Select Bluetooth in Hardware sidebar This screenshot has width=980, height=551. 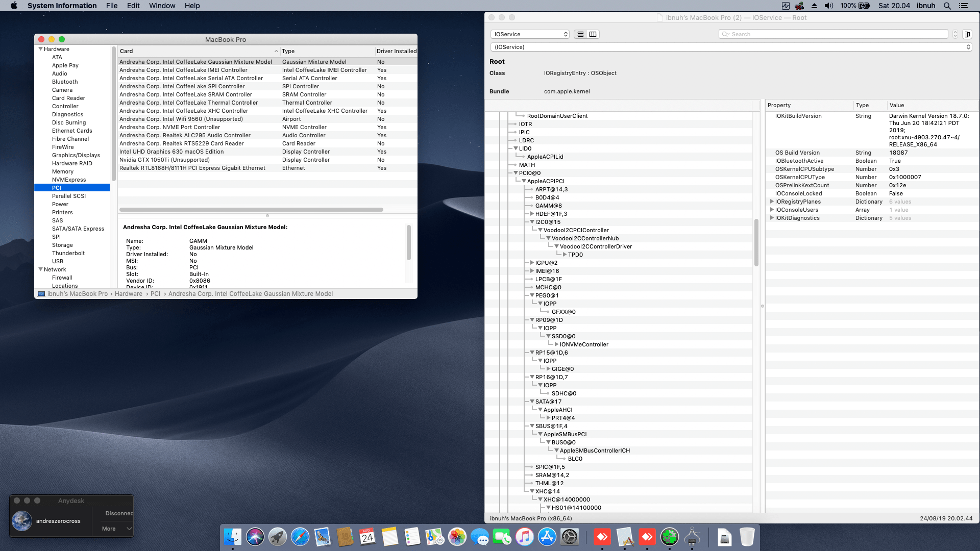pyautogui.click(x=65, y=82)
